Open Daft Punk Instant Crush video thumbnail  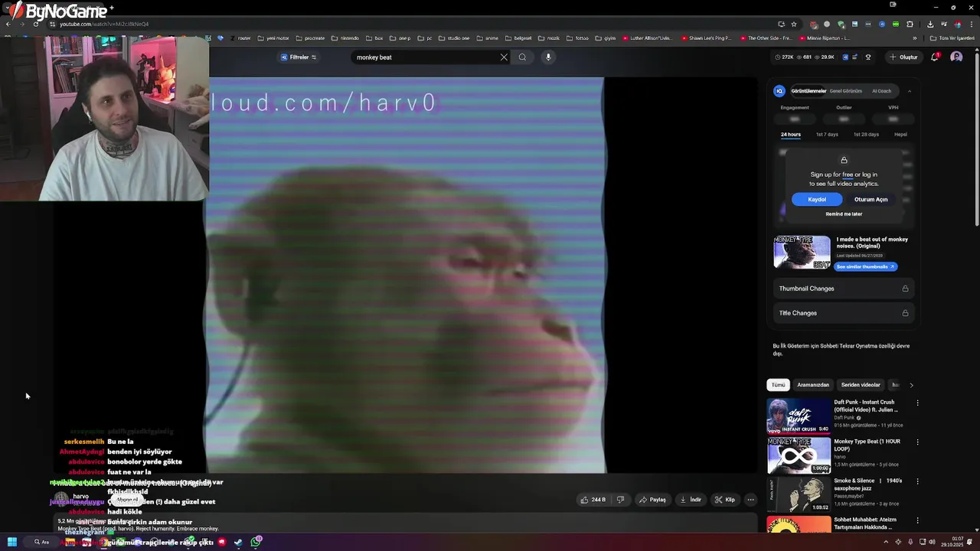click(x=799, y=416)
